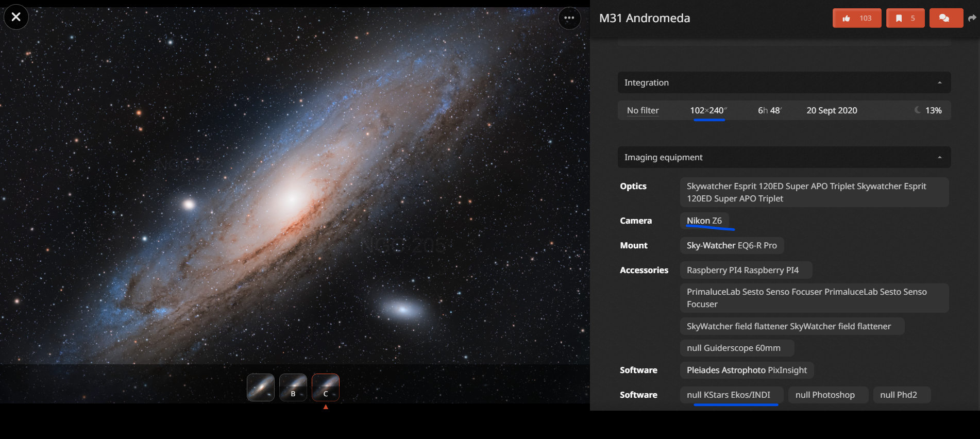Screen dimensions: 980x439
Task: Bookmark this image using the bookmark button
Action: pyautogui.click(x=905, y=18)
